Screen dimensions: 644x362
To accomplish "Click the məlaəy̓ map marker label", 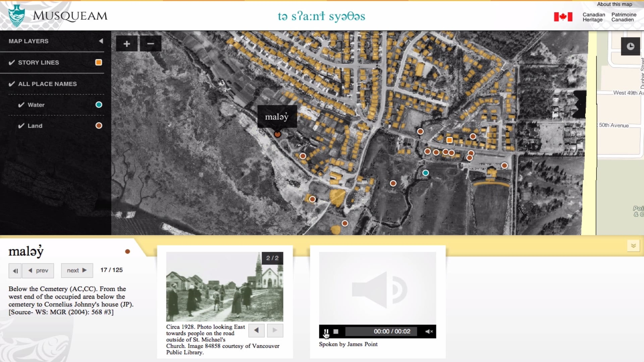I will pos(277,117).
